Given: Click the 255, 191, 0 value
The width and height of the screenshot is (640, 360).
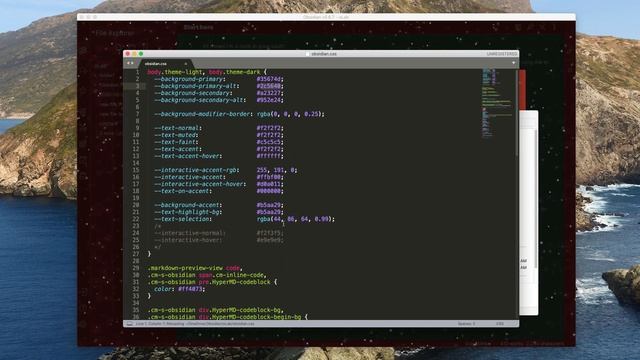Looking at the screenshot, I should point(276,170).
